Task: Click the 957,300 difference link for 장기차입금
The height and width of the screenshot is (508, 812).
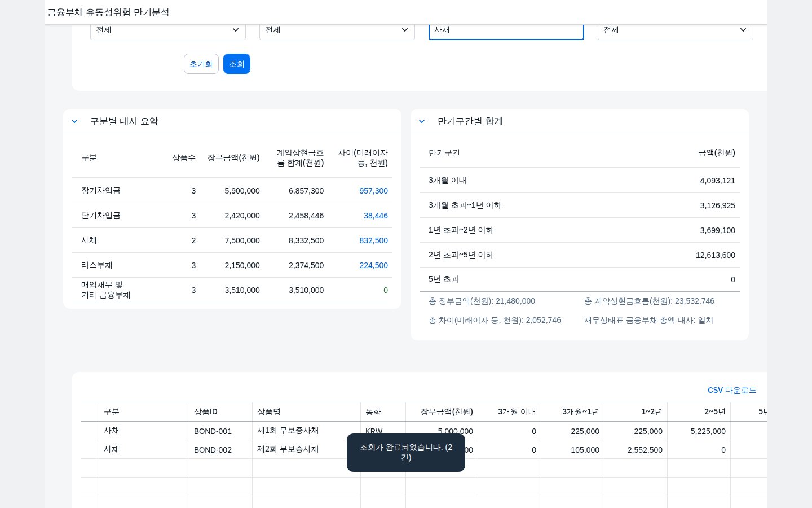Action: click(x=374, y=191)
